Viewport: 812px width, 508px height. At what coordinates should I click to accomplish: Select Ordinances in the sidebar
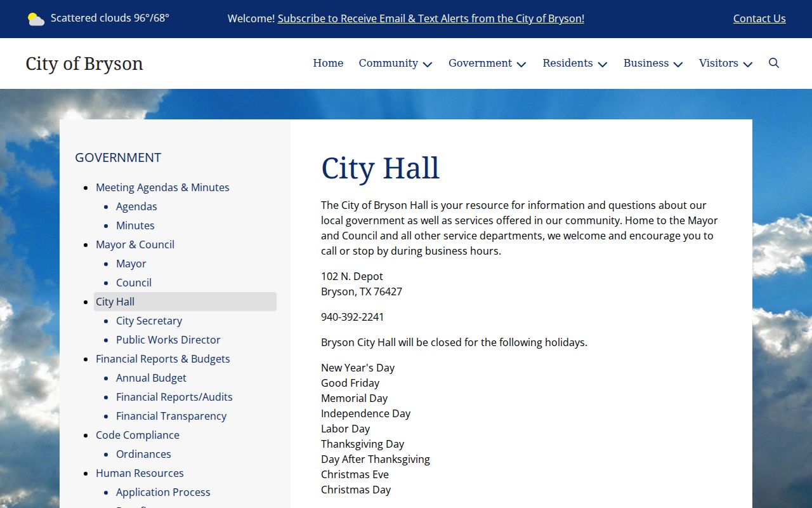click(x=143, y=454)
